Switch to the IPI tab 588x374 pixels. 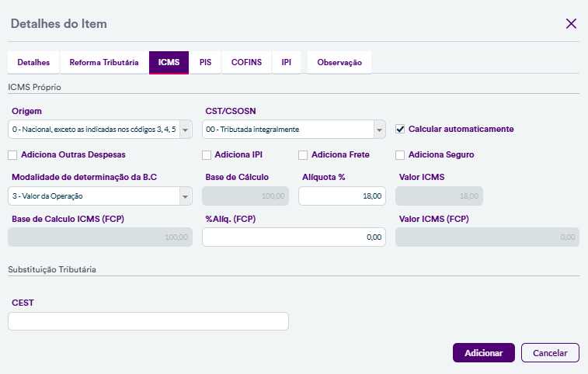click(287, 62)
